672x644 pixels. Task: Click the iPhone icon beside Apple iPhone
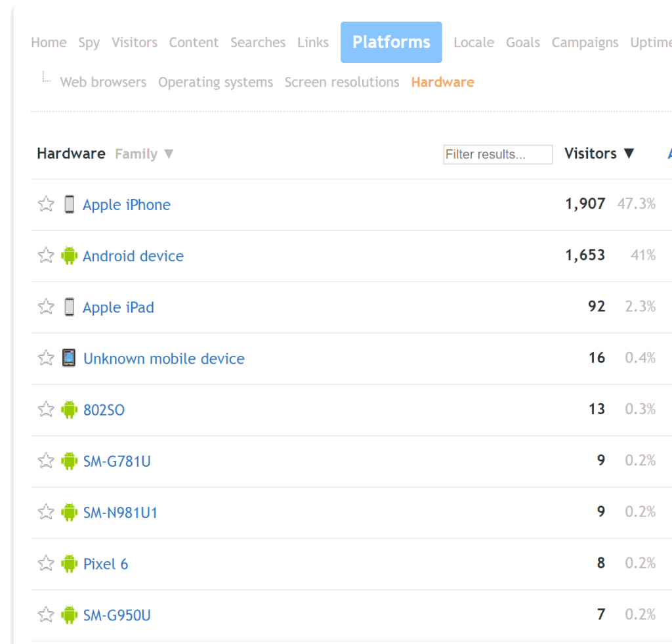click(x=69, y=205)
